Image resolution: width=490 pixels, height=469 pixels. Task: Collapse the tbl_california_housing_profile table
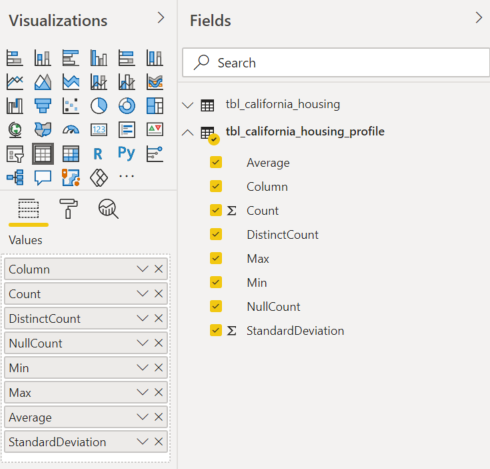188,132
